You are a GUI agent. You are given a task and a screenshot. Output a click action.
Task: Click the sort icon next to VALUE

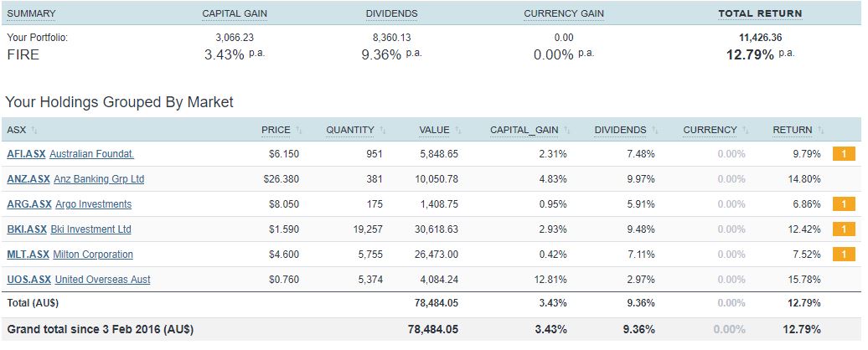458,131
